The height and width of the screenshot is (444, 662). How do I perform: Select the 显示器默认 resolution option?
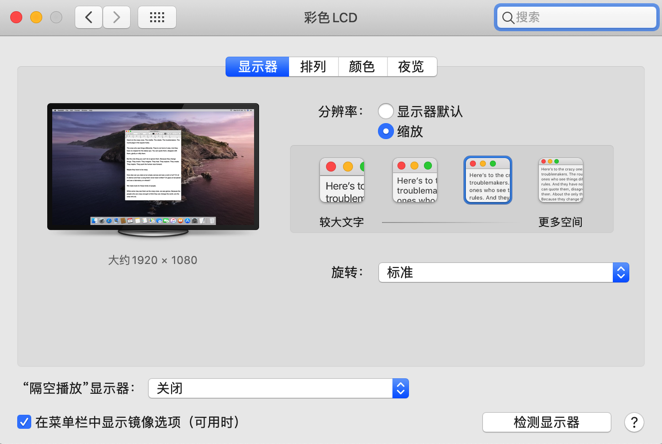pos(385,111)
